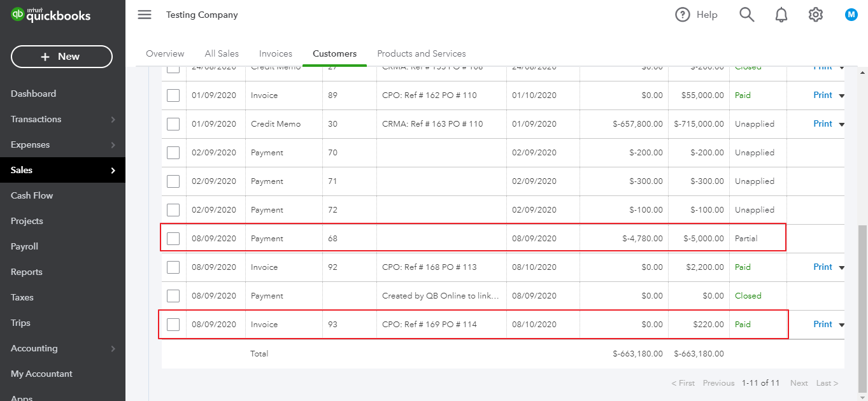Image resolution: width=868 pixels, height=401 pixels.
Task: Click the plus New button
Action: pos(62,57)
